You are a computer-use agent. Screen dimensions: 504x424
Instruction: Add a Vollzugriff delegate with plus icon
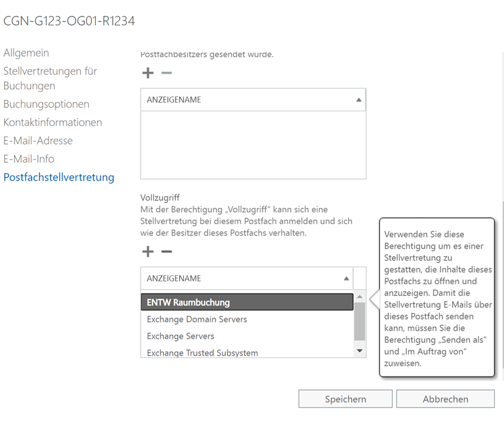pyautogui.click(x=148, y=251)
